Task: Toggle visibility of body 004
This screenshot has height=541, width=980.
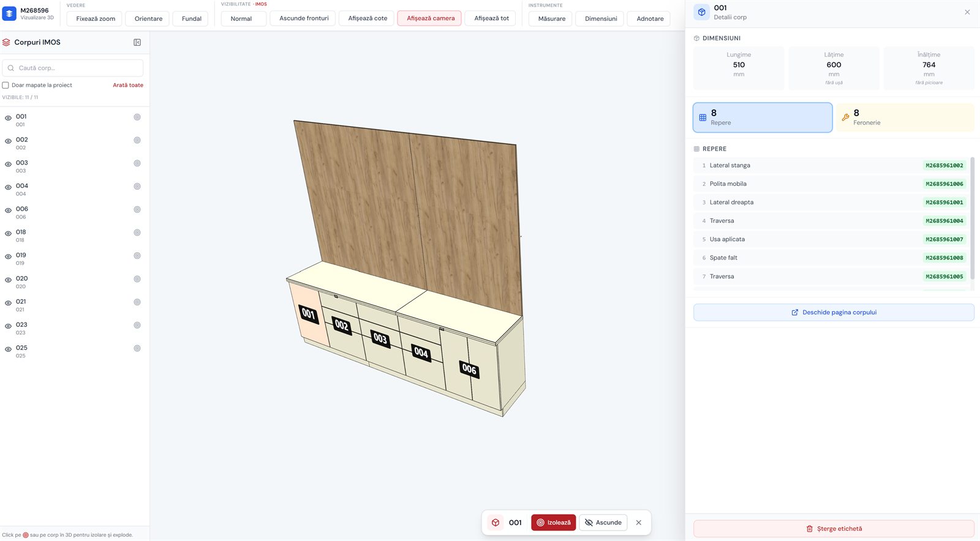Action: tap(8, 188)
